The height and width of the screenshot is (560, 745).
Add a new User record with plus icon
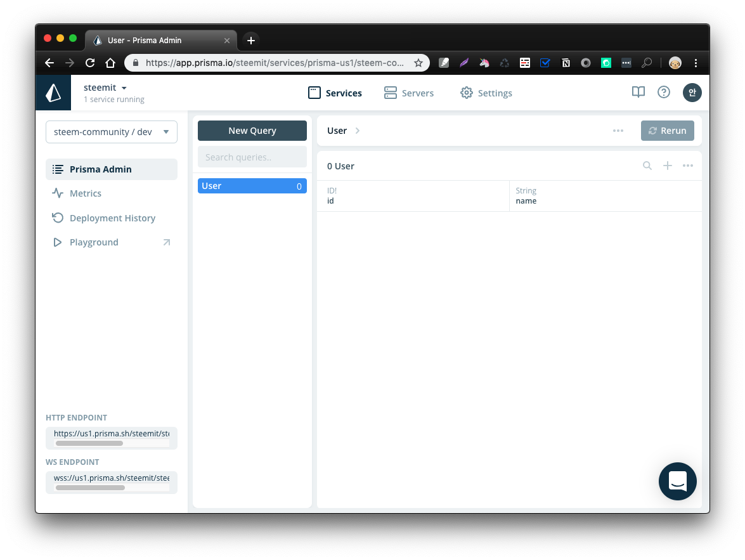coord(668,166)
